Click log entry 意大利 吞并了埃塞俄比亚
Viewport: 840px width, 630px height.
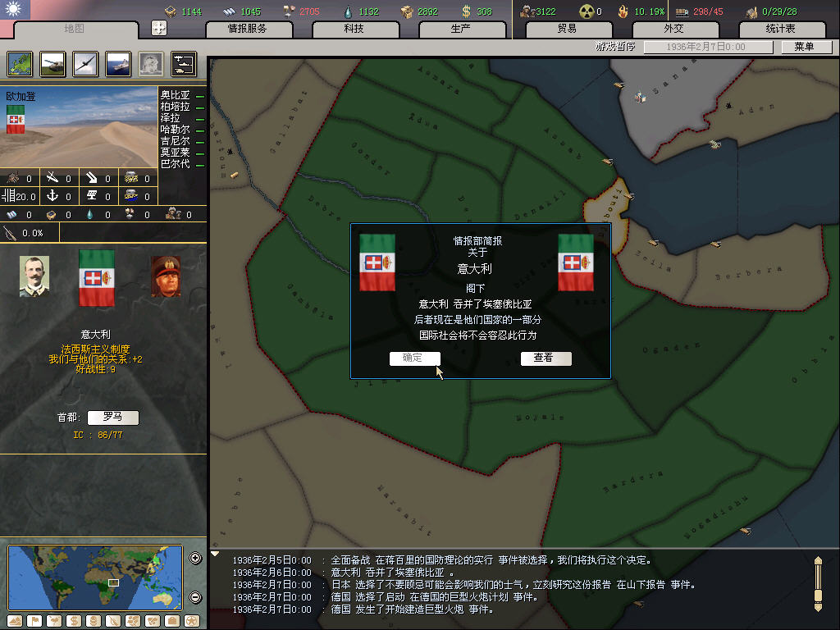point(392,572)
